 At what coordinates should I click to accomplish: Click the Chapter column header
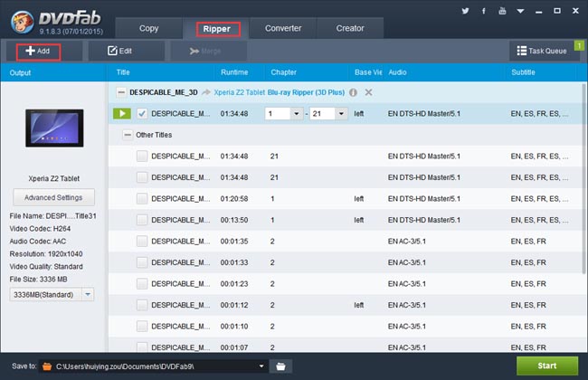coord(283,72)
